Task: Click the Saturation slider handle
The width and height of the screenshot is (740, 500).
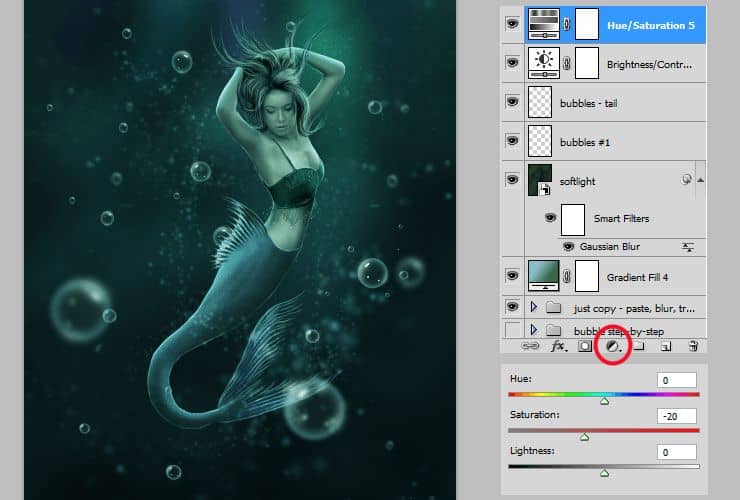Action: pyautogui.click(x=584, y=437)
